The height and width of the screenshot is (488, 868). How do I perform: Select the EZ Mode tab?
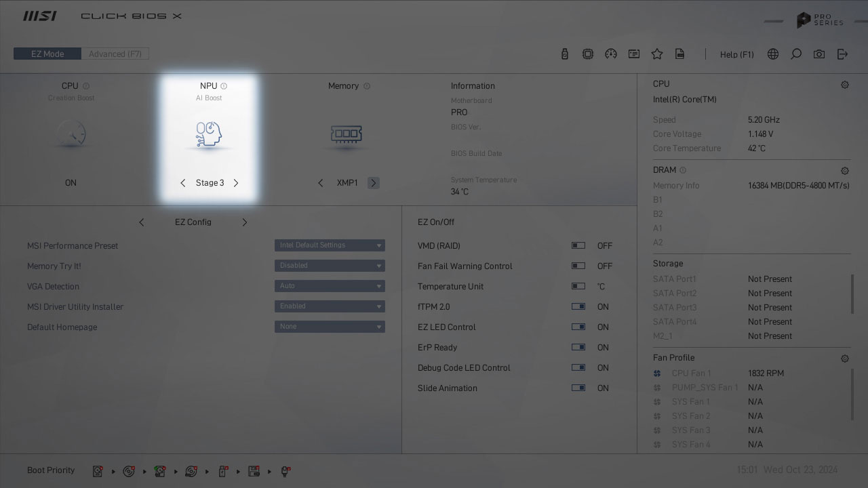(x=47, y=54)
